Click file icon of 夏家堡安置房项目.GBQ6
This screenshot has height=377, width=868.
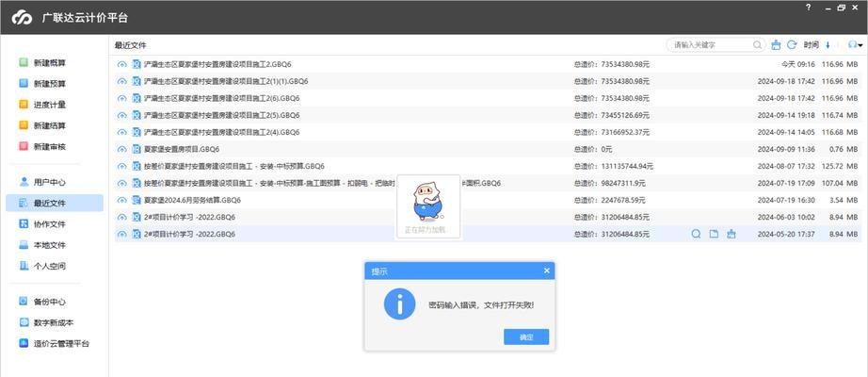[137, 149]
